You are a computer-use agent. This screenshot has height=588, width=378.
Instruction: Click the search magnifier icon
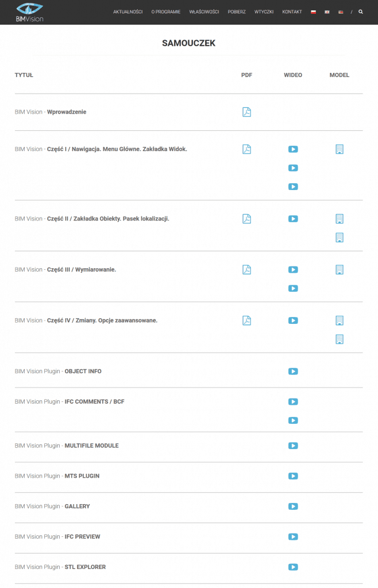coord(361,11)
